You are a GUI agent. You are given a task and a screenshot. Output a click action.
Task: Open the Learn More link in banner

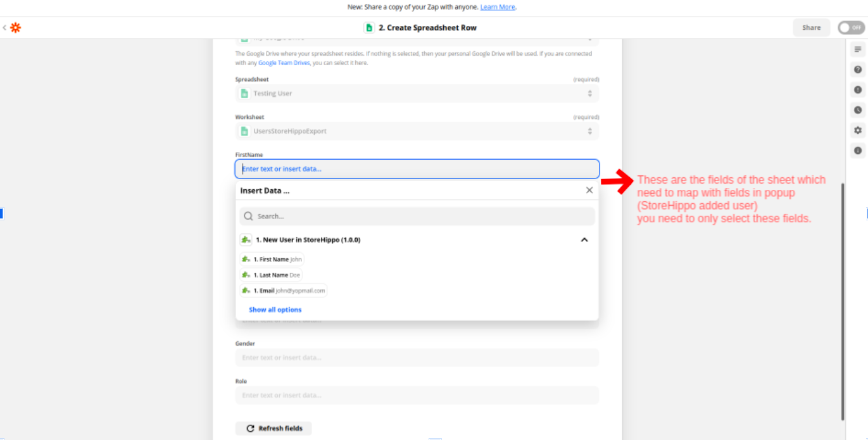coord(498,7)
